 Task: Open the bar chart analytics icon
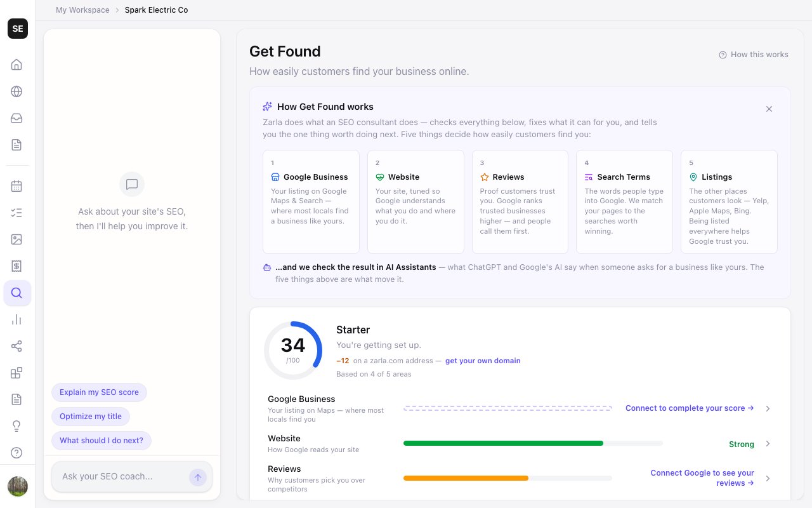[x=16, y=319]
